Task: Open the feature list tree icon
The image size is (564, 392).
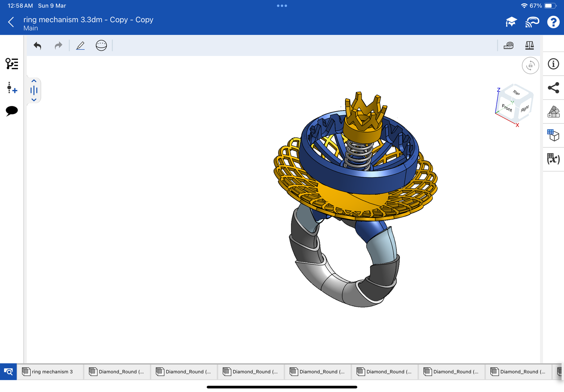Action: pyautogui.click(x=12, y=64)
